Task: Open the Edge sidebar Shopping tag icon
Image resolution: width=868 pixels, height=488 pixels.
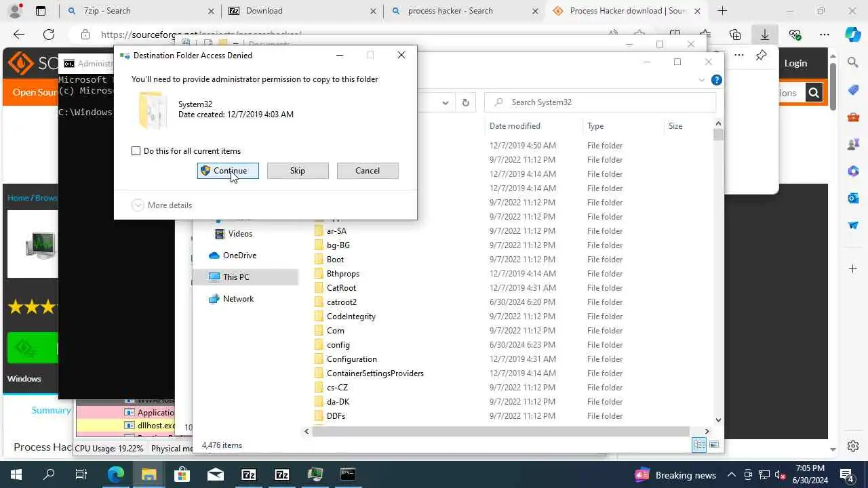Action: click(x=853, y=90)
